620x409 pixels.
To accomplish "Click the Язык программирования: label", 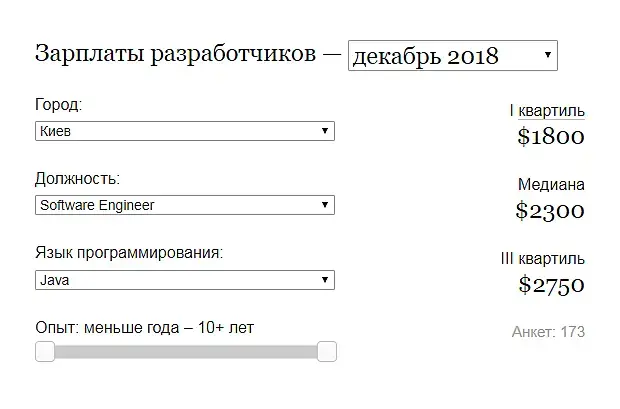I will (129, 253).
